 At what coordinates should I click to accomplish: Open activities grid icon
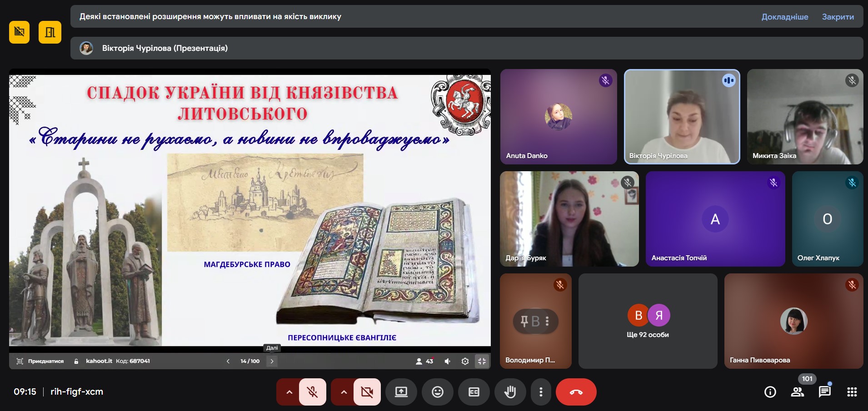pos(852,392)
